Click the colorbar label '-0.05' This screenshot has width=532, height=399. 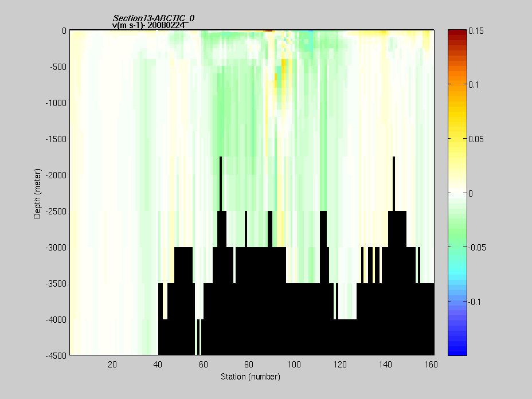477,248
